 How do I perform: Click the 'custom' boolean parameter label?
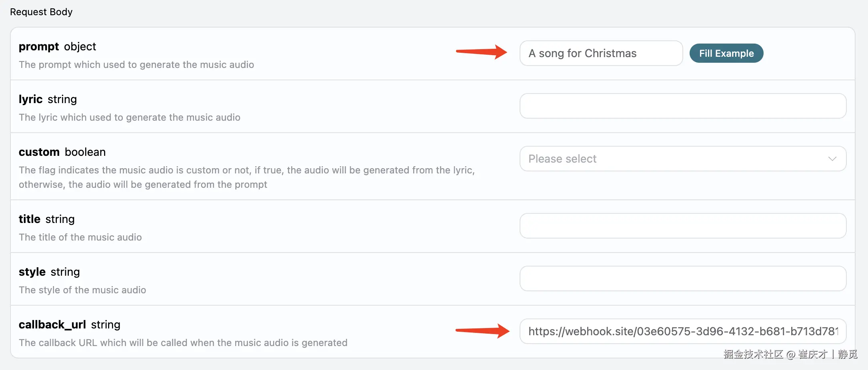pos(39,152)
